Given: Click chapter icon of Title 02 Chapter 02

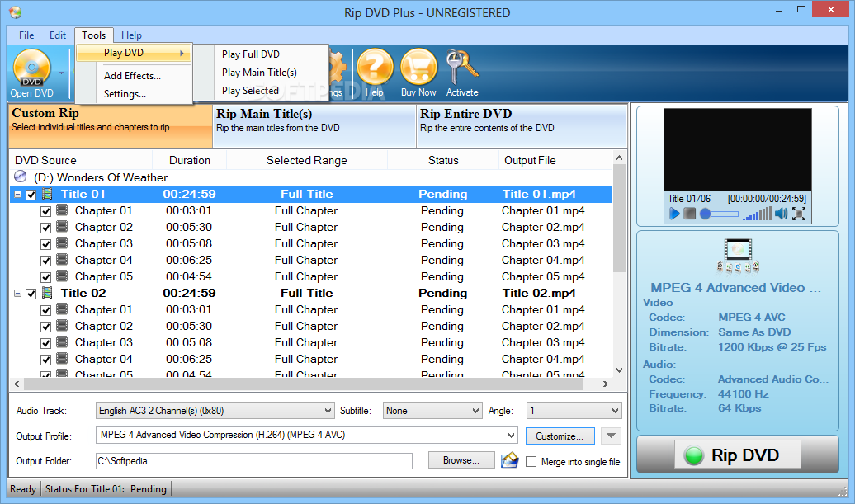Looking at the screenshot, I should (62, 325).
